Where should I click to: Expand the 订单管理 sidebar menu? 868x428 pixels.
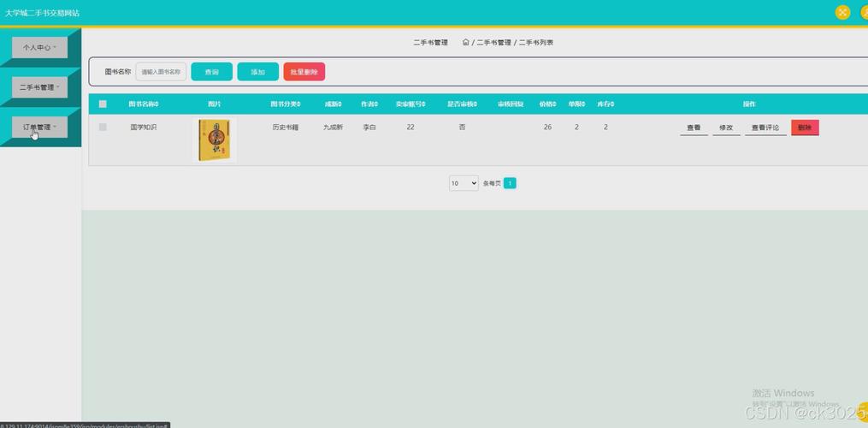(x=39, y=127)
